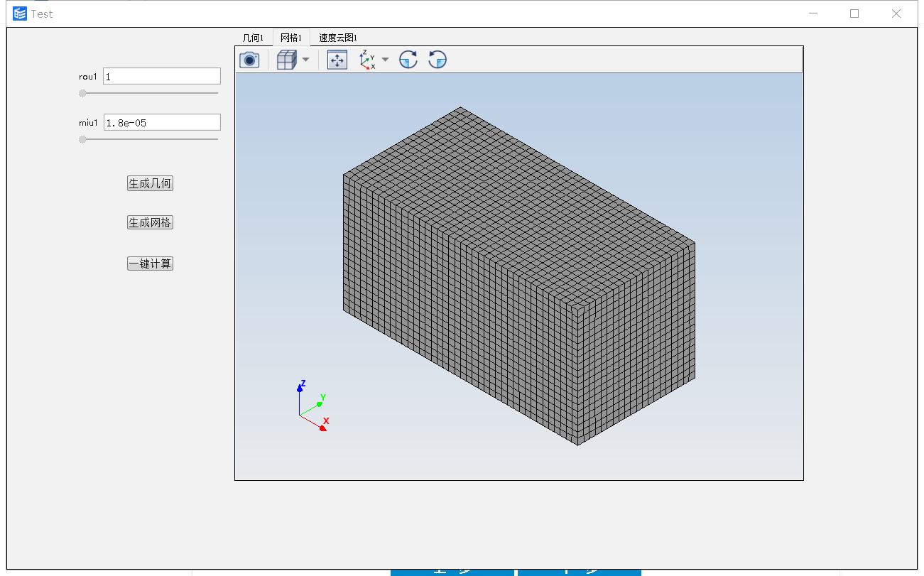Minimize the Test window
Screen dimensions: 924x576
pyautogui.click(x=813, y=13)
